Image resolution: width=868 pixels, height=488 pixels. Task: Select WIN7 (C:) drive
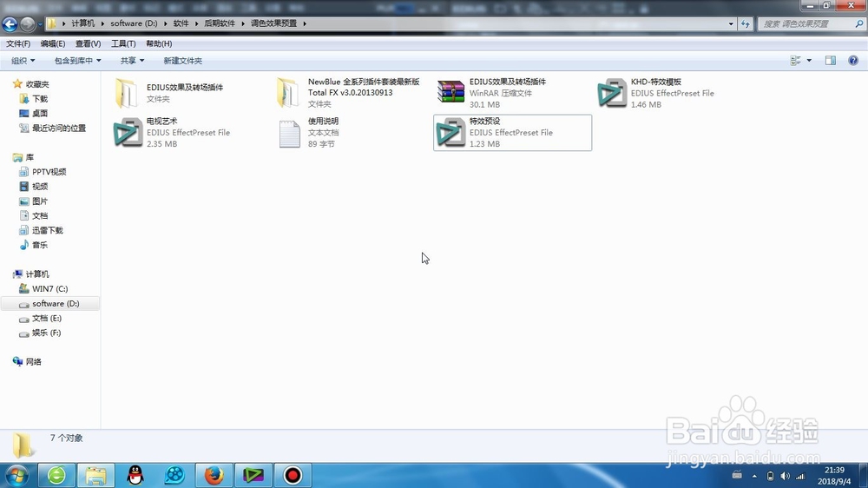49,288
